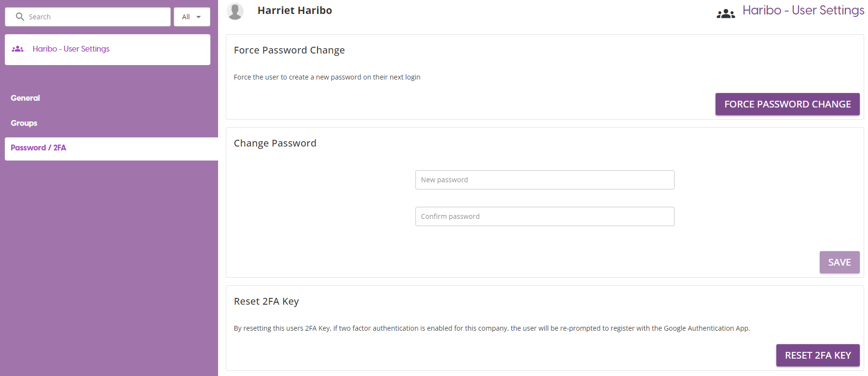This screenshot has width=868, height=376.
Task: Click the Haribo - User Settings header title
Action: [803, 11]
